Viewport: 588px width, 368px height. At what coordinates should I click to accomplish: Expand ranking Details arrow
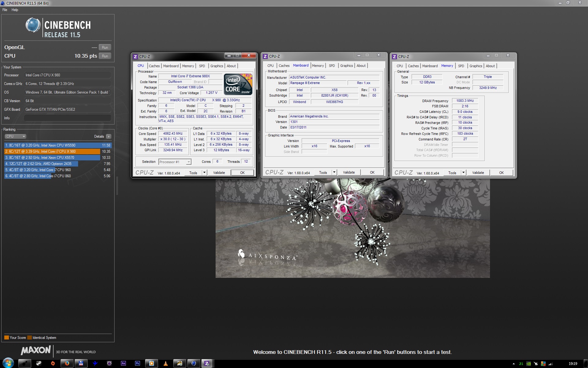pyautogui.click(x=109, y=136)
